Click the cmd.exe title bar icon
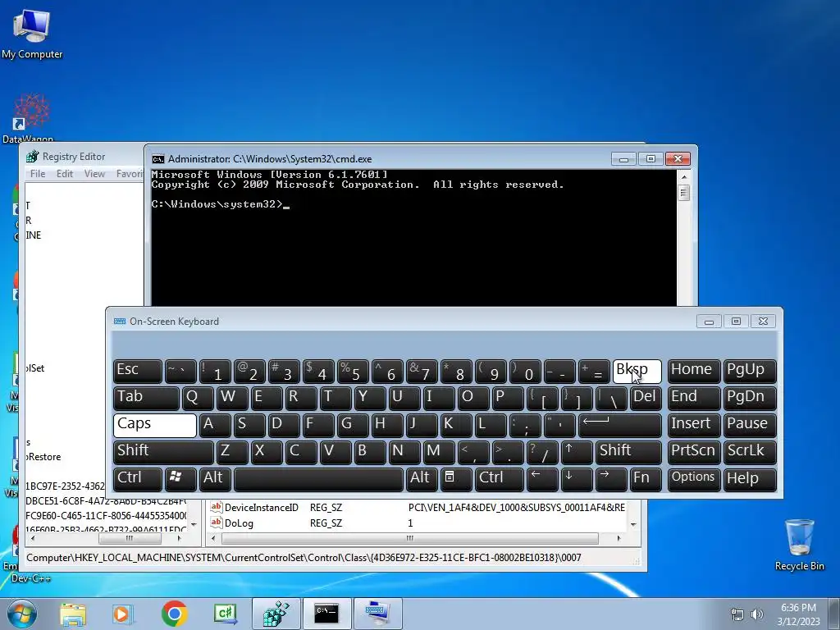840x630 pixels. pos(157,159)
